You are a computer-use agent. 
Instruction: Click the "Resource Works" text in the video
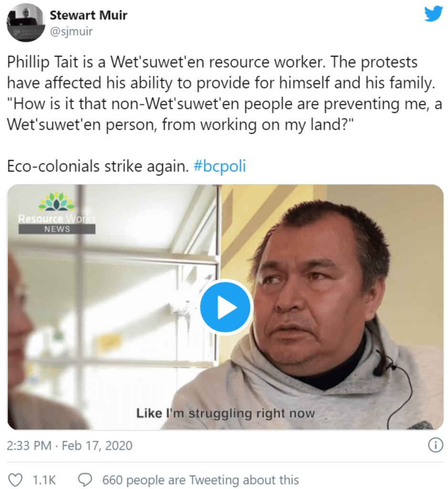[x=57, y=219]
